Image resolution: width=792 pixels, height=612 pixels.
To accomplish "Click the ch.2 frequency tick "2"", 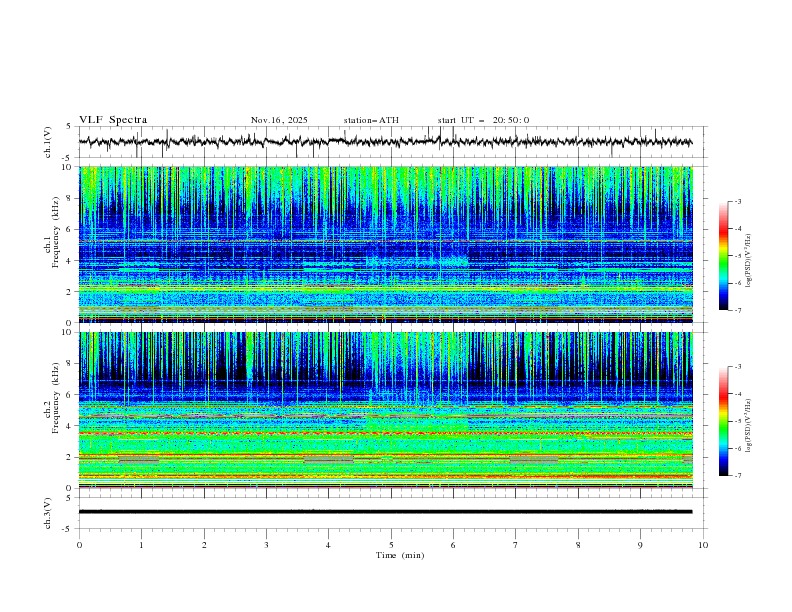I will coord(70,457).
